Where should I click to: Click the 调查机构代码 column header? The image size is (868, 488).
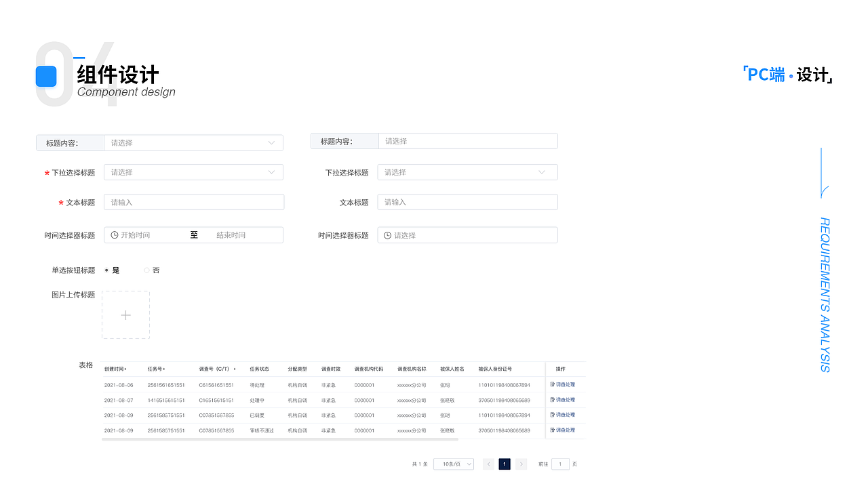point(369,369)
